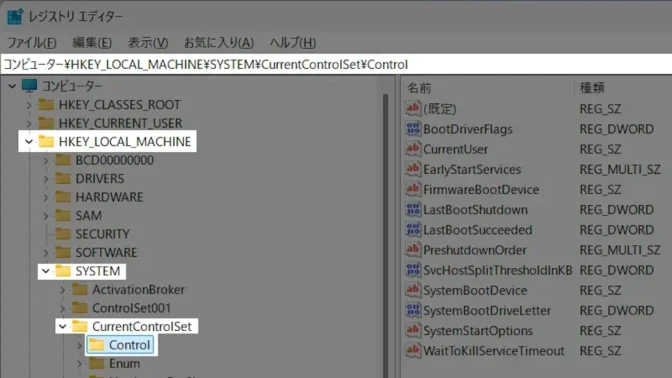The image size is (672, 378).
Task: Expand the Control key chevron
Action: pos(79,345)
